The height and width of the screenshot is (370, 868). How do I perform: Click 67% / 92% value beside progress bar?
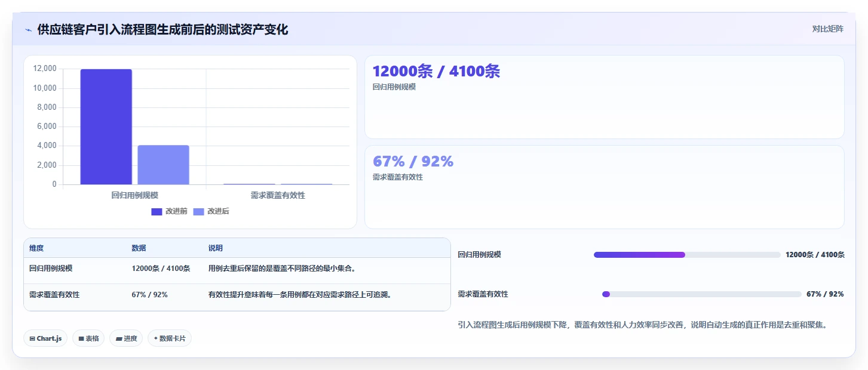tap(825, 294)
